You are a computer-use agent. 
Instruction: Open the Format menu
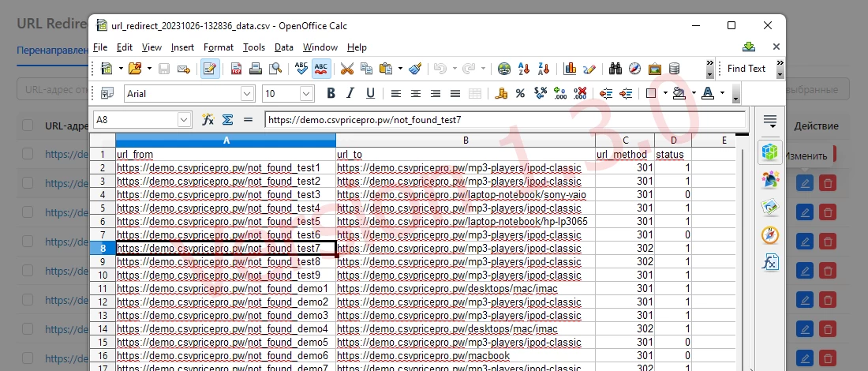click(x=218, y=47)
